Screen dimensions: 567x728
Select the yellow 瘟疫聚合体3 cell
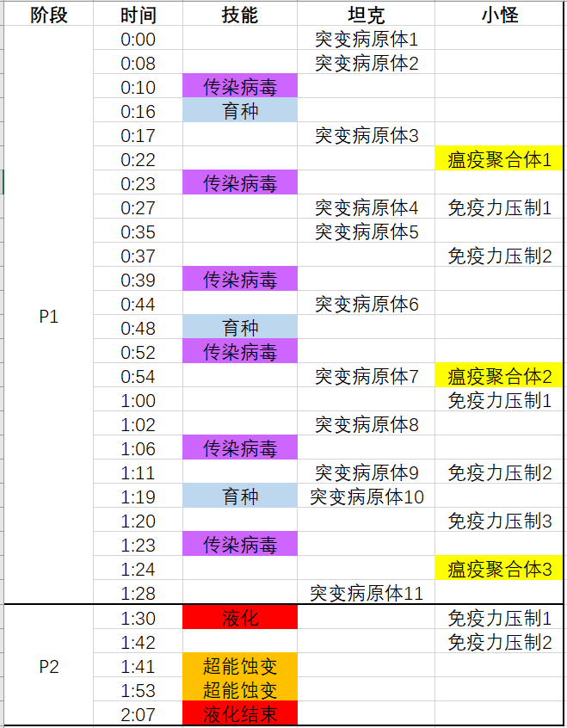[x=500, y=569]
